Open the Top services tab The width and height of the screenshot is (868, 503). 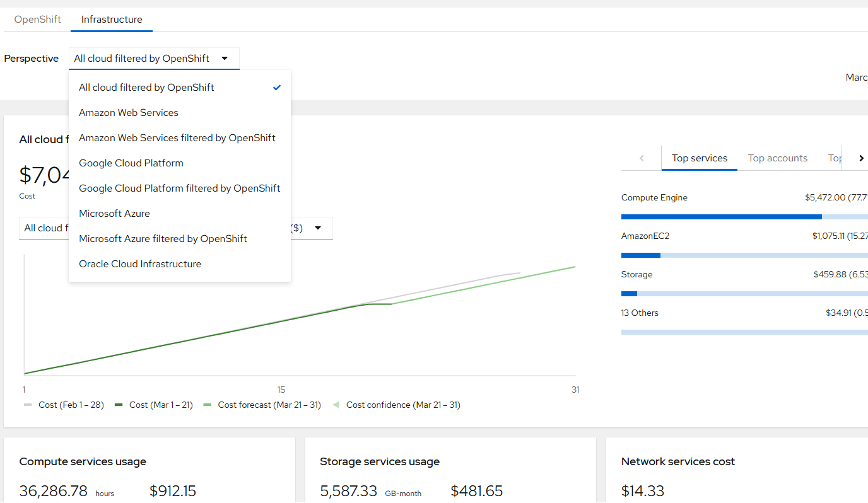(x=700, y=158)
